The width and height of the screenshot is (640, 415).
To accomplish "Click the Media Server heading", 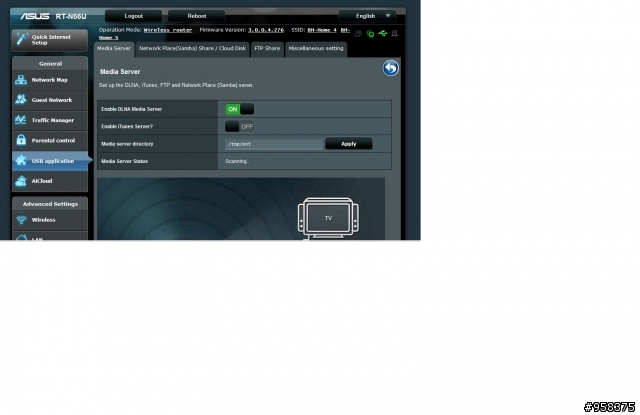I will [120, 72].
